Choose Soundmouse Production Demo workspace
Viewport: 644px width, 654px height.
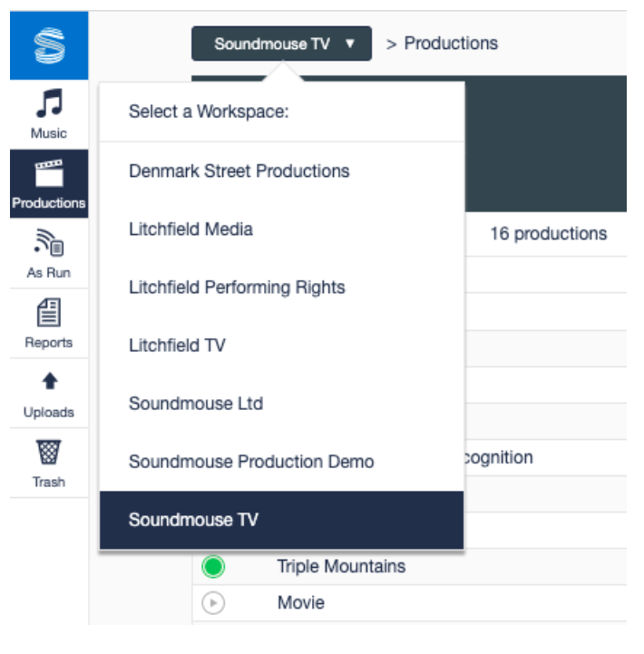click(x=281, y=462)
